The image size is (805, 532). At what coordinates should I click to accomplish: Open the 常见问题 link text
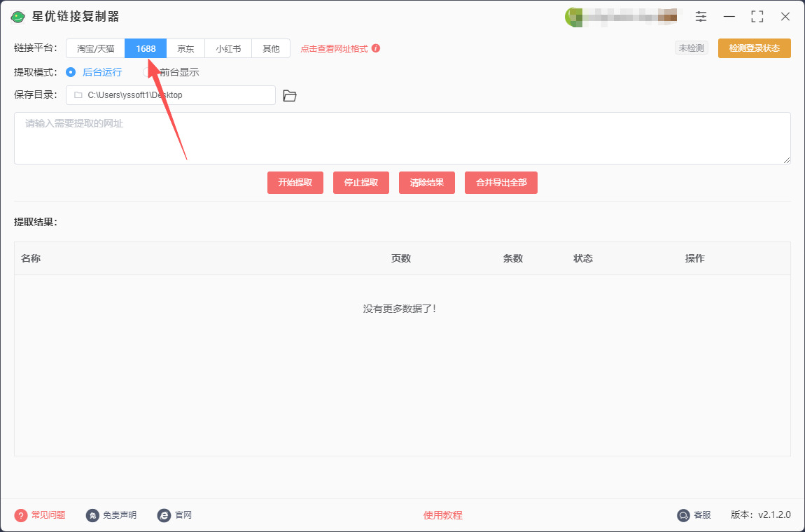point(48,515)
